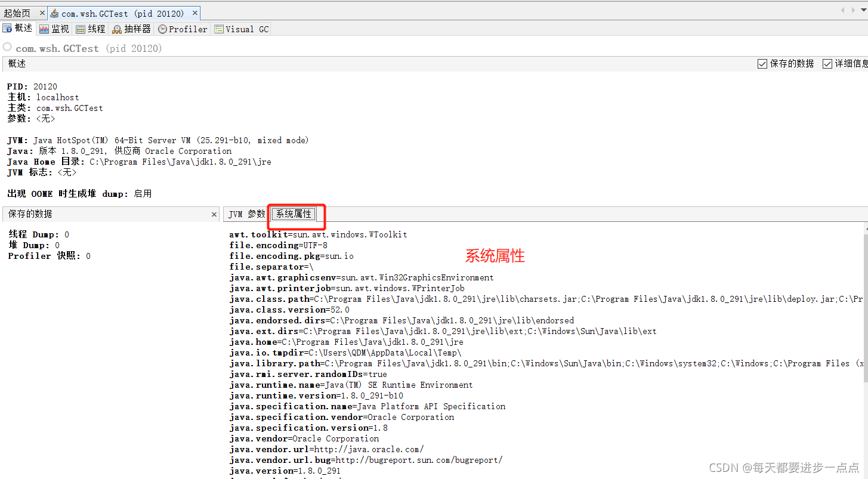This screenshot has width=868, height=479.
Task: Open the Profiler view
Action: pos(182,28)
